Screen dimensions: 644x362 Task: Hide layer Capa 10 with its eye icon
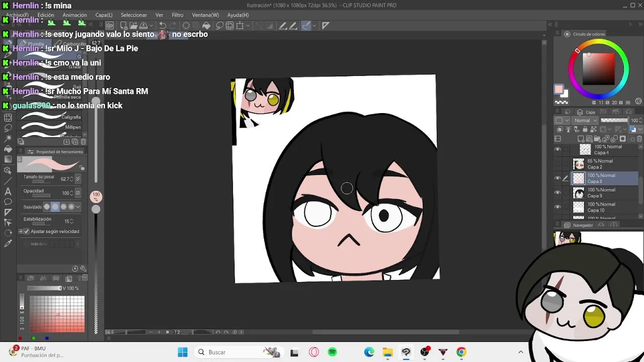click(557, 207)
